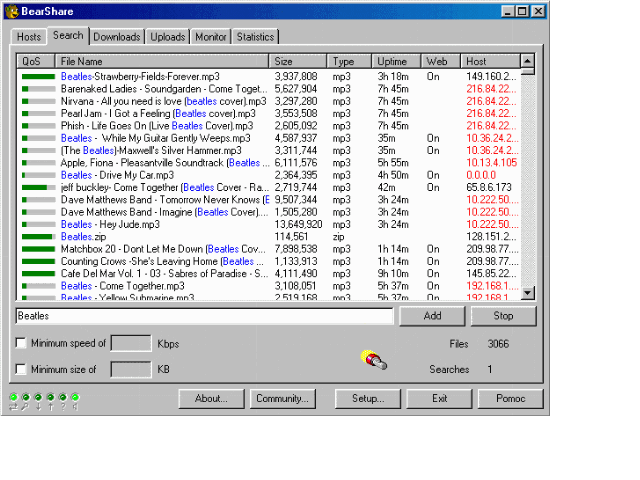Click the connection status light above swap arrows
This screenshot has height=480, width=640.
click(13, 397)
